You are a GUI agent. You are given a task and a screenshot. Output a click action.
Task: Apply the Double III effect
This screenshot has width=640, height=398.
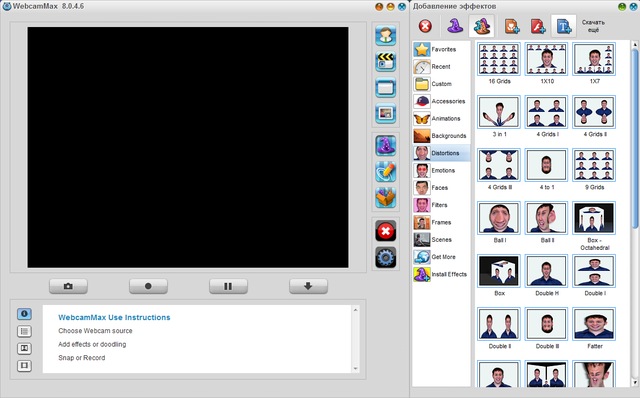(547, 324)
